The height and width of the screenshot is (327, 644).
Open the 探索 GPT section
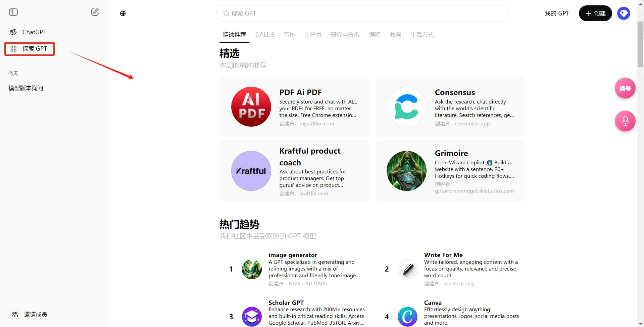pyautogui.click(x=30, y=49)
